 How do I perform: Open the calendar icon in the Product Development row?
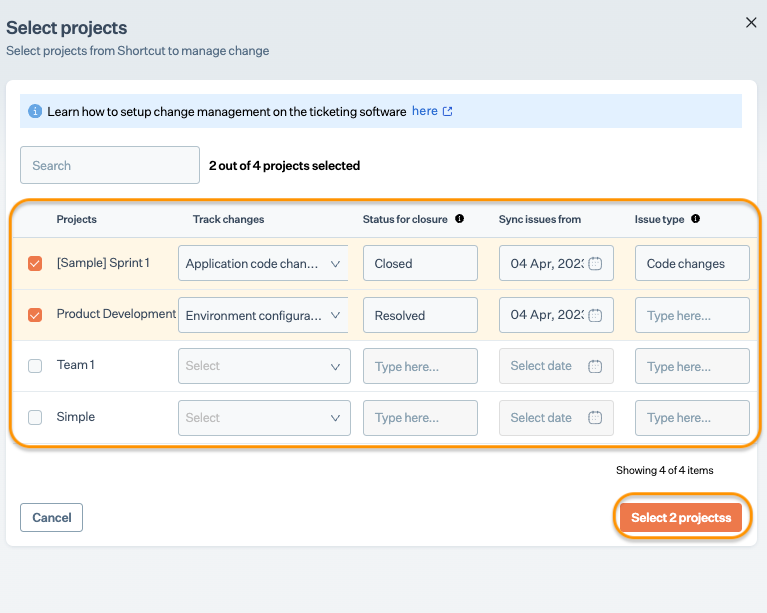pyautogui.click(x=595, y=315)
